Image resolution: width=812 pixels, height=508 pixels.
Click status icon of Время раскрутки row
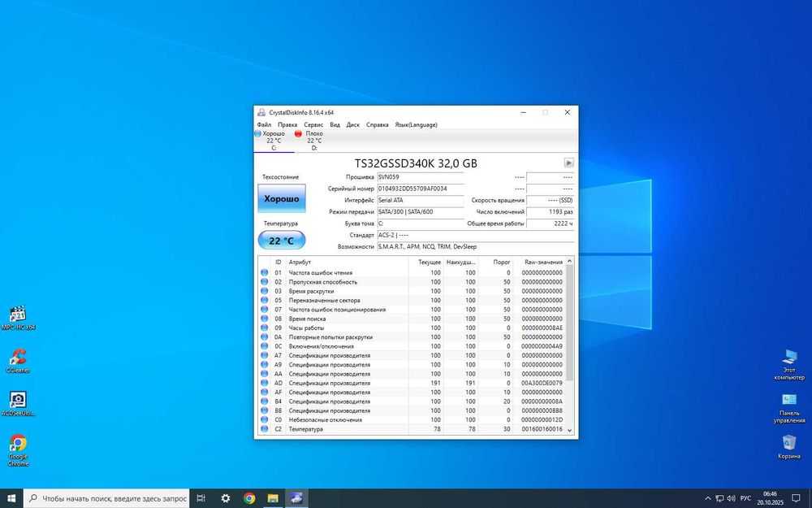point(264,291)
